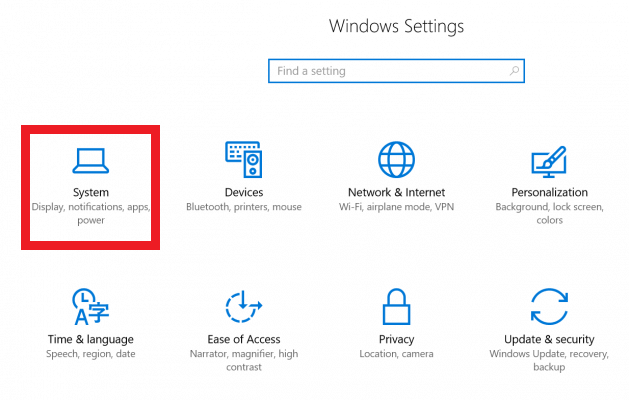The height and width of the screenshot is (400, 629).
Task: Select the Ease of Access label
Action: (244, 339)
